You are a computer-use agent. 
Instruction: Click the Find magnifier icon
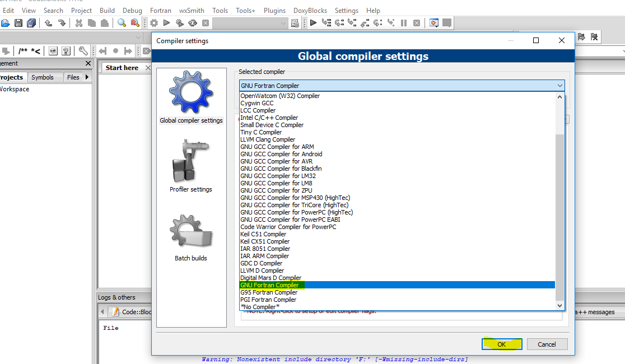[122, 23]
